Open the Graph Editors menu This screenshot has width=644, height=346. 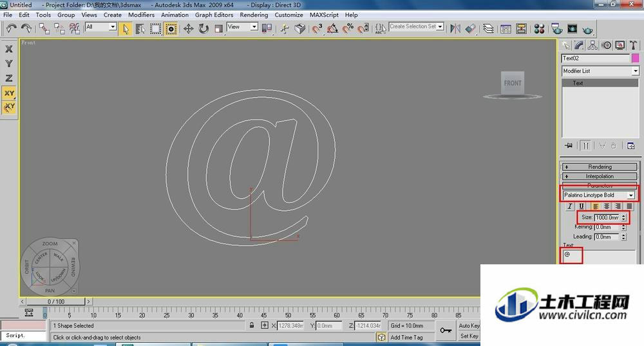tap(214, 15)
